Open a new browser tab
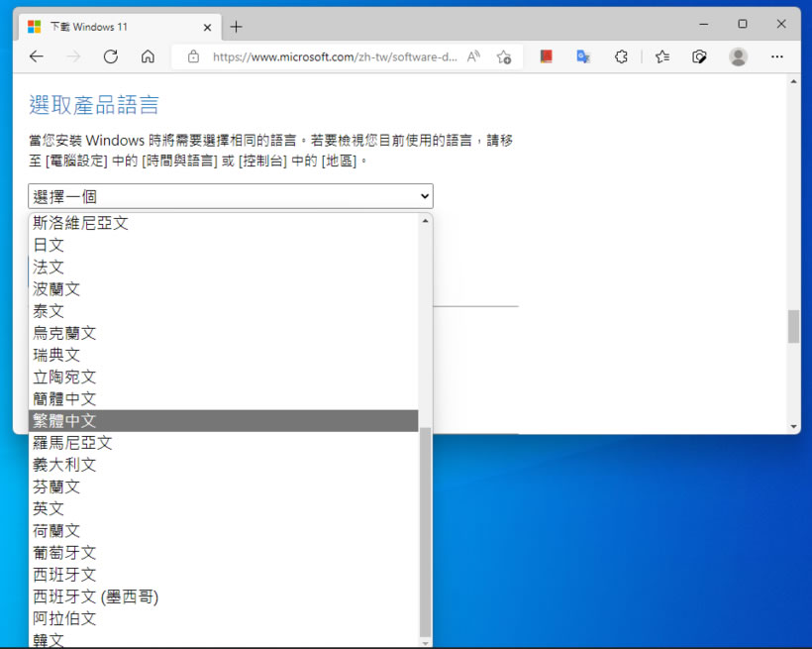This screenshot has width=812, height=649. (236, 27)
